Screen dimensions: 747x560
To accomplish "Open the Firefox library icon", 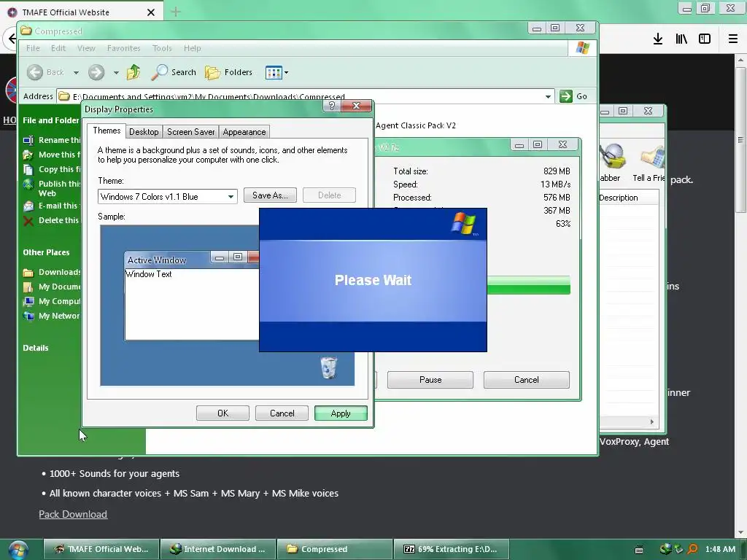I will coord(681,39).
